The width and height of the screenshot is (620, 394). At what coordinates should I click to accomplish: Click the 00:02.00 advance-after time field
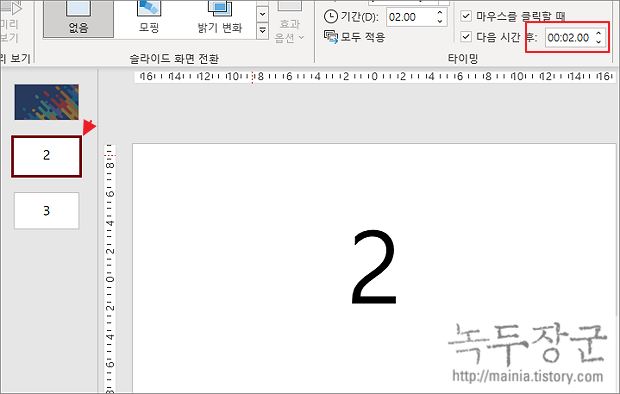pyautogui.click(x=569, y=38)
